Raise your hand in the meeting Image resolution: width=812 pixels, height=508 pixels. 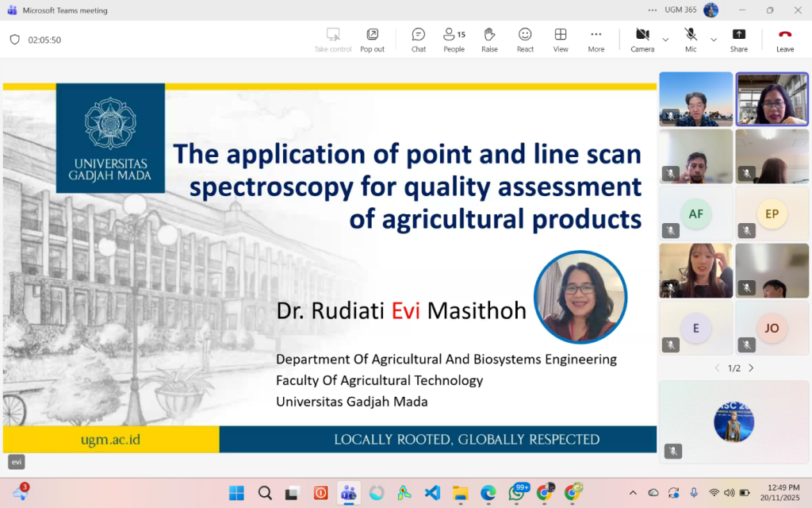pyautogui.click(x=489, y=39)
